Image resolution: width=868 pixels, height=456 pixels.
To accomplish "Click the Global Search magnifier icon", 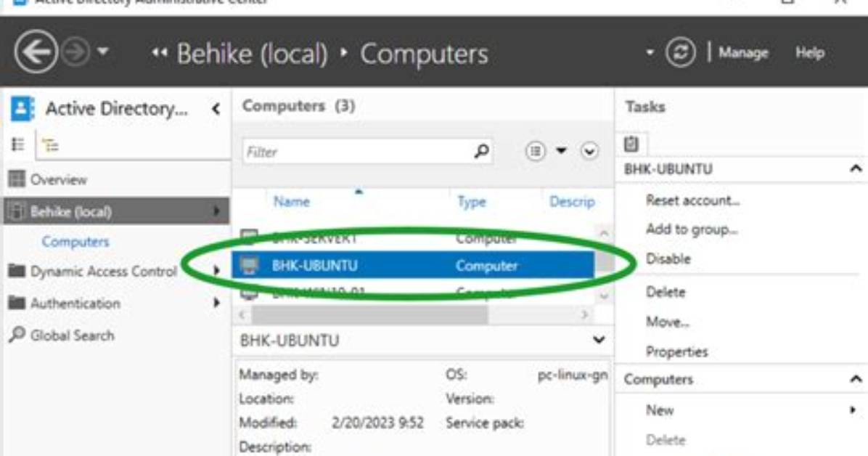I will click(17, 334).
